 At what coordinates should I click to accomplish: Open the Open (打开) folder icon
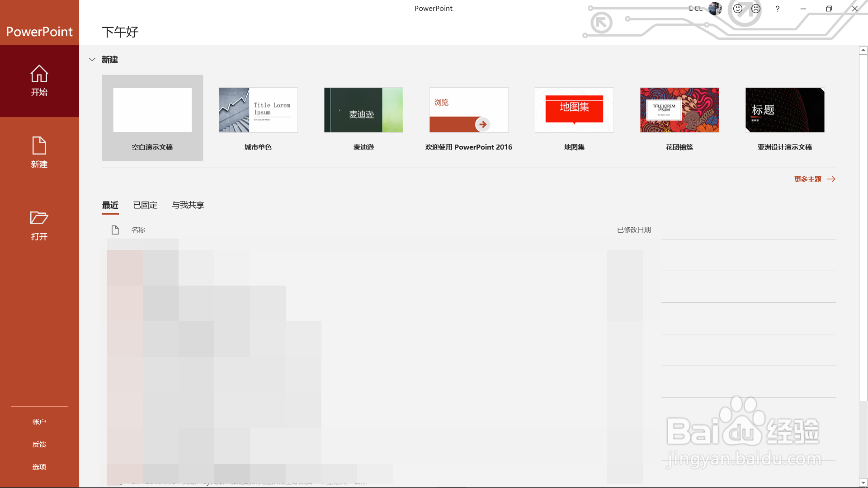(39, 225)
